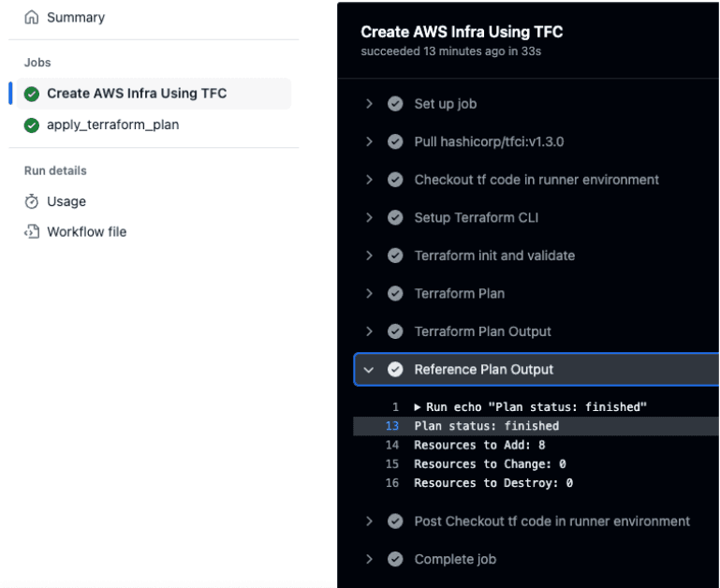Click success check icon of Complete job
720x588 pixels.
(396, 559)
